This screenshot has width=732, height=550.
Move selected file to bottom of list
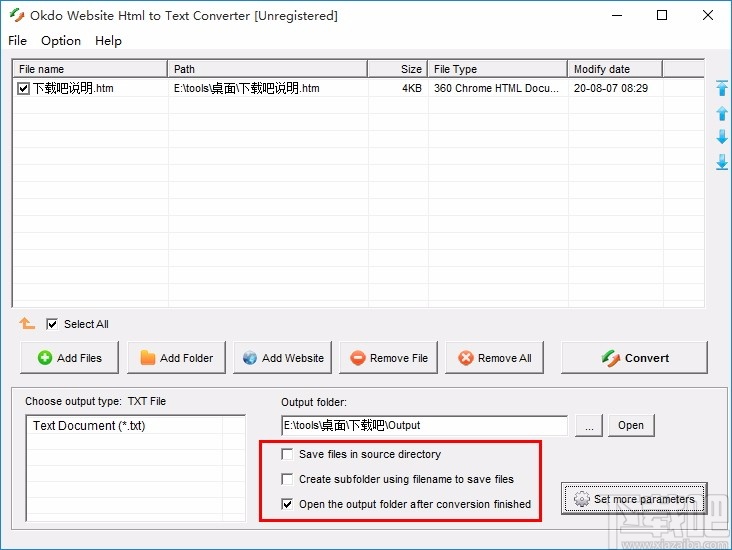[722, 162]
